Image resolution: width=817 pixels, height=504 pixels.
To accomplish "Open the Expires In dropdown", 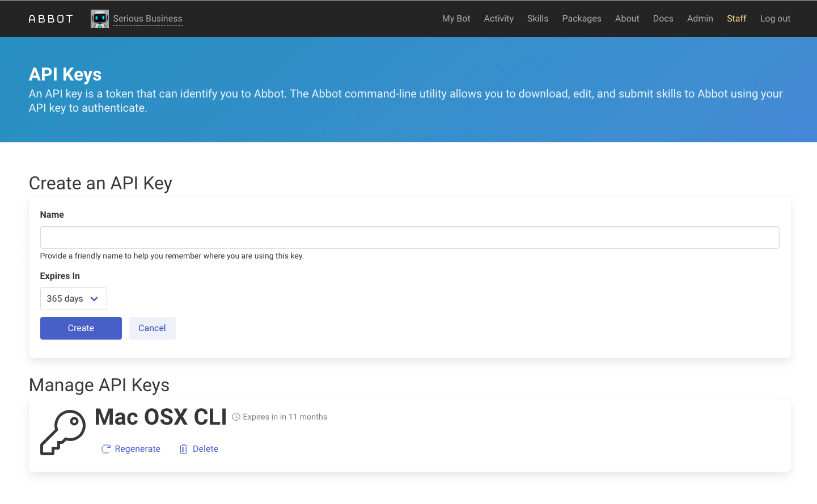I will coord(74,299).
